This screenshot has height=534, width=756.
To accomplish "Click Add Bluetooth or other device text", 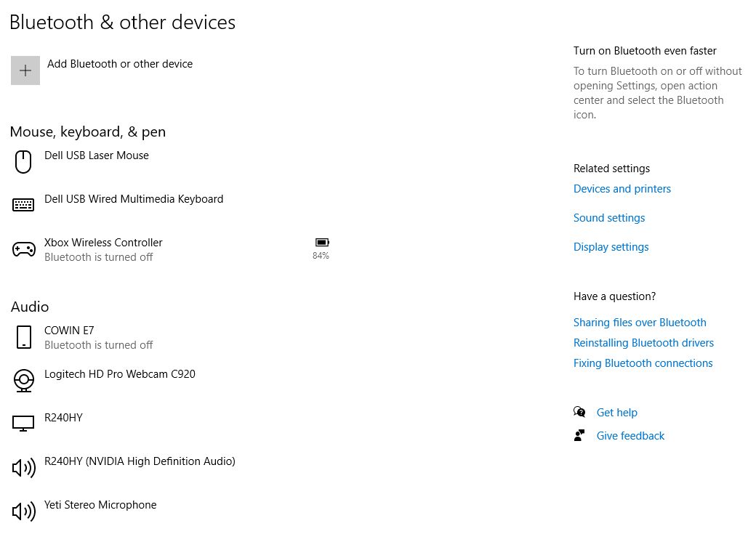I will [119, 64].
